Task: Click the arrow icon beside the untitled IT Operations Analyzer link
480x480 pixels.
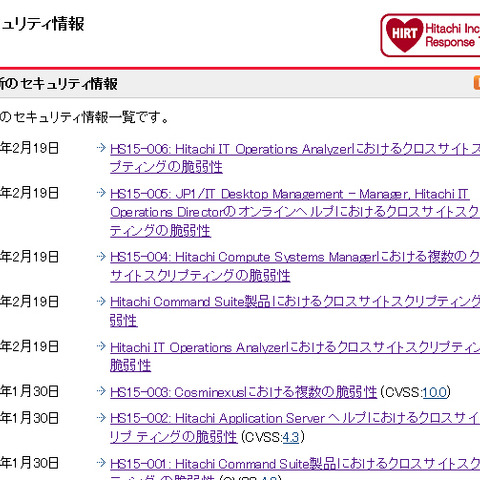Action: (x=101, y=346)
